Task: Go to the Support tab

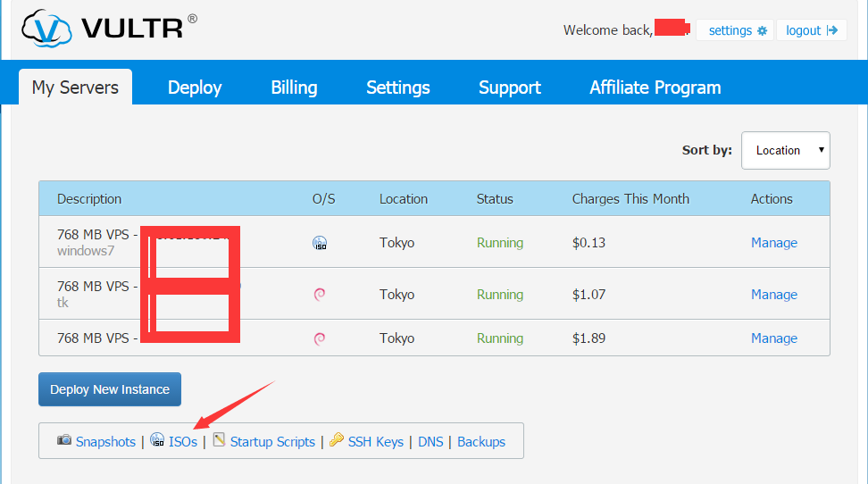Action: coord(509,88)
